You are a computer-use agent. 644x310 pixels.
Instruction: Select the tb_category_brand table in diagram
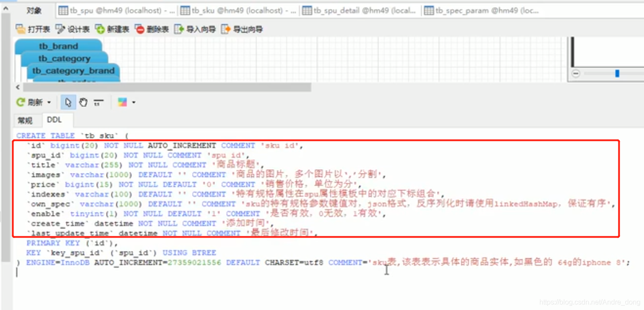point(73,70)
